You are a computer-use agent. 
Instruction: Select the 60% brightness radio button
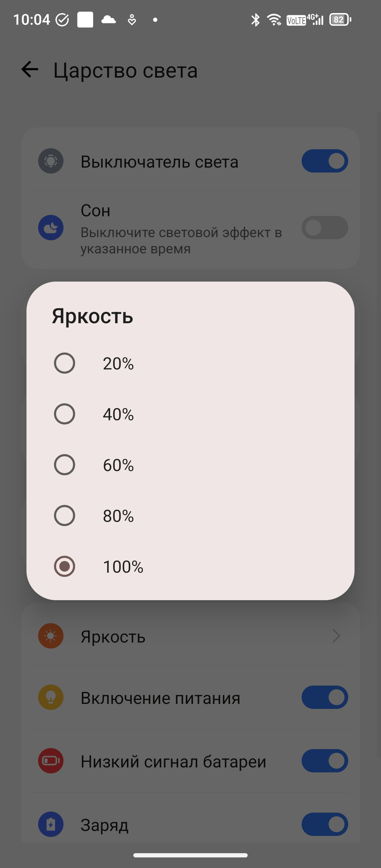pyautogui.click(x=65, y=465)
